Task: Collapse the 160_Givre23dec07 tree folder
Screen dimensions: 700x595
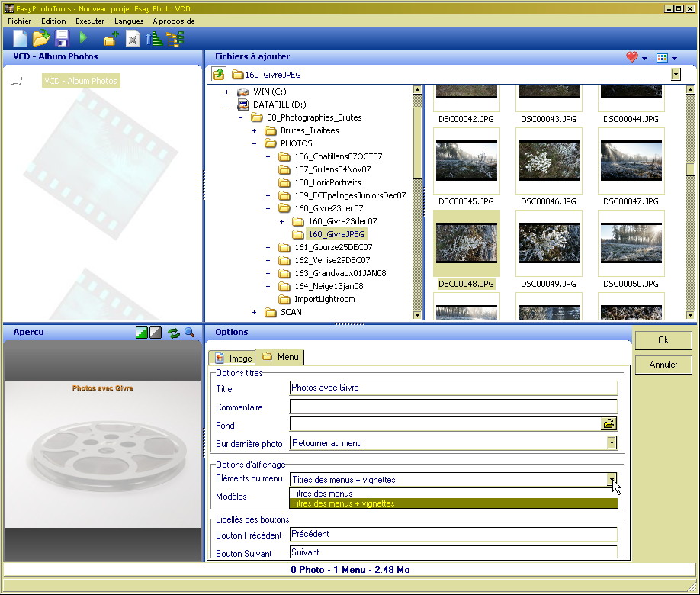Action: (x=268, y=208)
